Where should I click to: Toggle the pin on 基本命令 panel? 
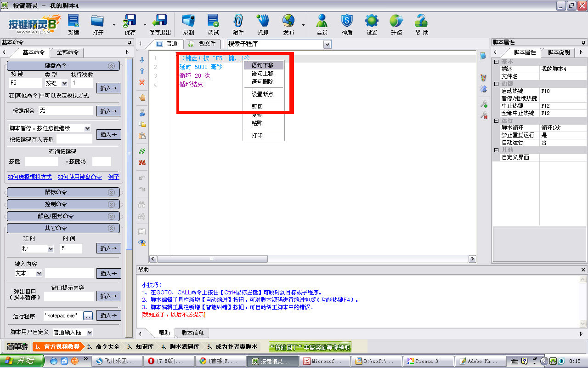[130, 42]
